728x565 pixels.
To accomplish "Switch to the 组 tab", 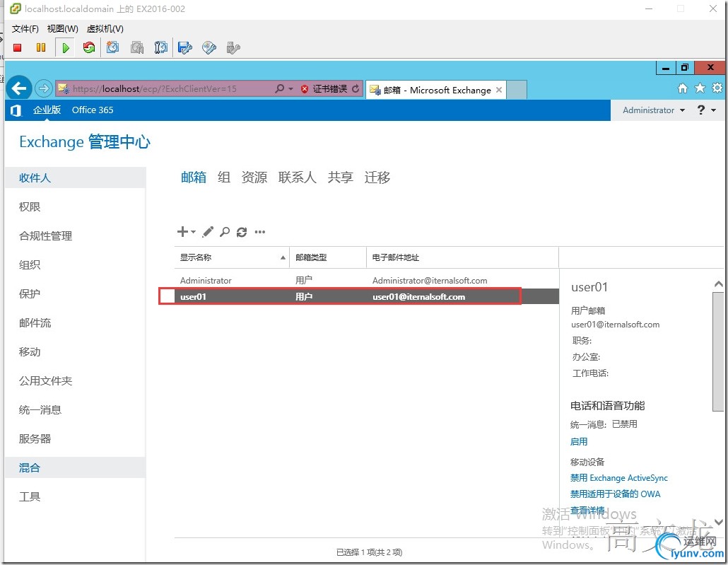I will point(224,177).
